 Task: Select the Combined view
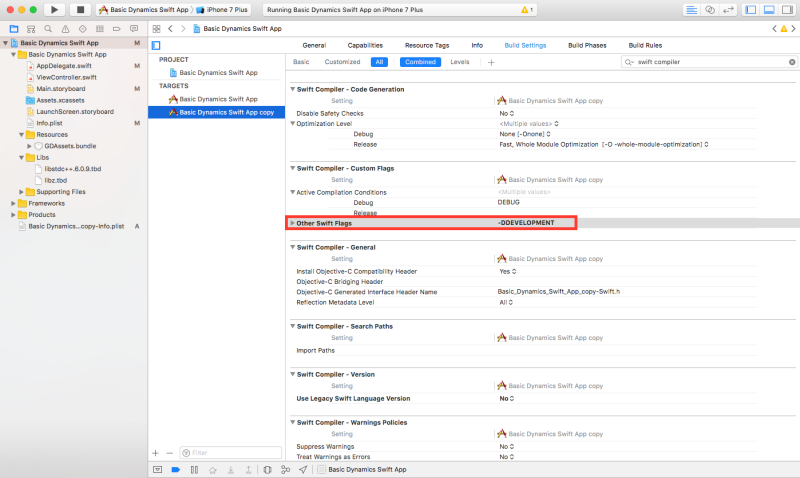[420, 62]
